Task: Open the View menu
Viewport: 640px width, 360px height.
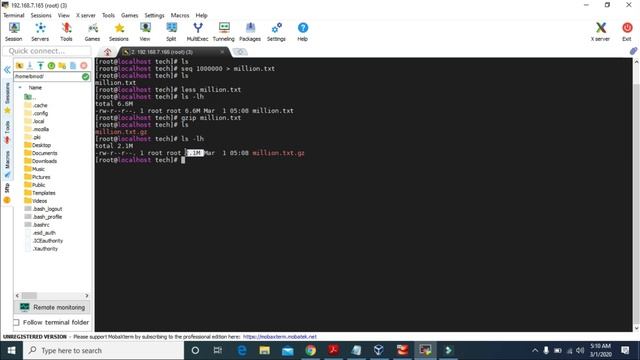Action: [64, 15]
